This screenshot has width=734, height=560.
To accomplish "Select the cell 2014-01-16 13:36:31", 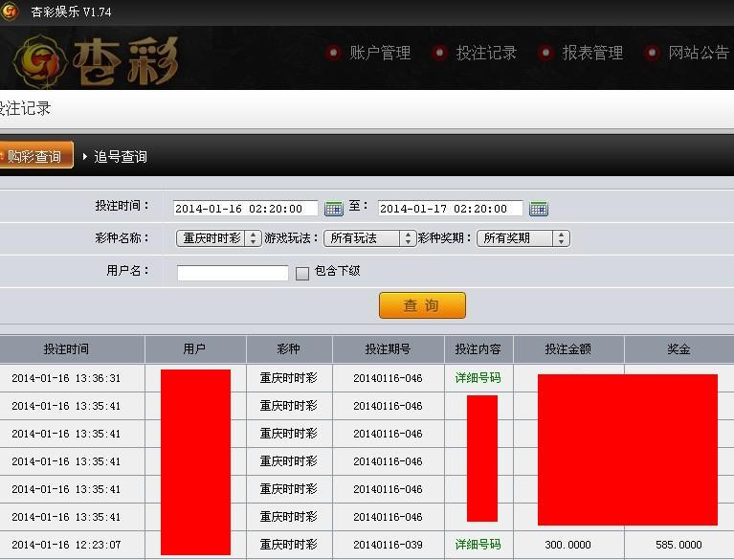I will point(66,378).
